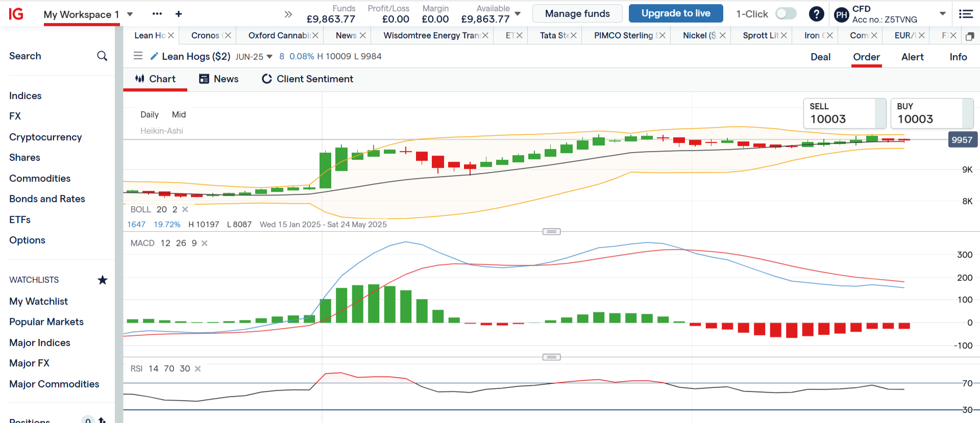Open chart hamburger menu next to Lean Hogs
The height and width of the screenshot is (423, 980).
click(138, 56)
